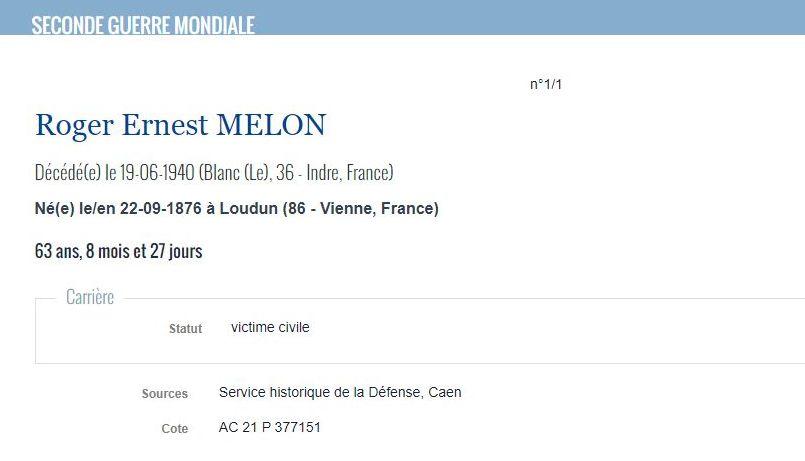Select the reference code AC 21 P 377151
This screenshot has width=805, height=461.
[x=270, y=427]
